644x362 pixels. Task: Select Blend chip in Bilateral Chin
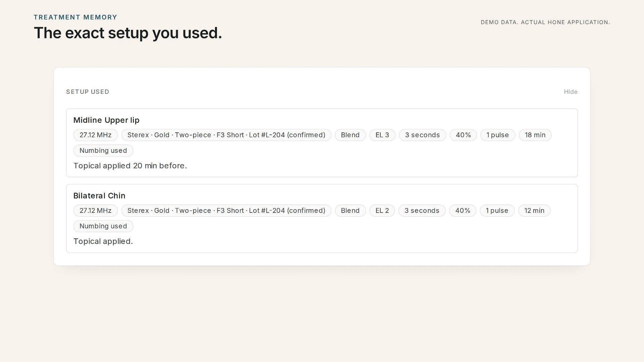[350, 211]
